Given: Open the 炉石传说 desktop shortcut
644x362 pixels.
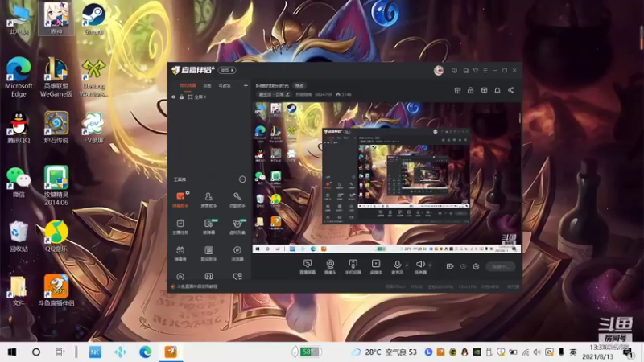Looking at the screenshot, I should [x=56, y=128].
